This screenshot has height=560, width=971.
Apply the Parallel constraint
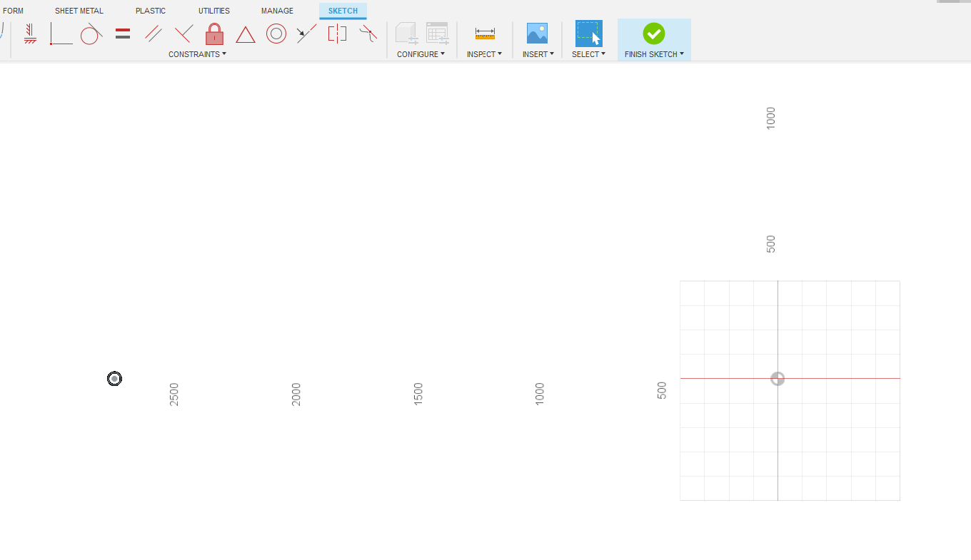(152, 33)
